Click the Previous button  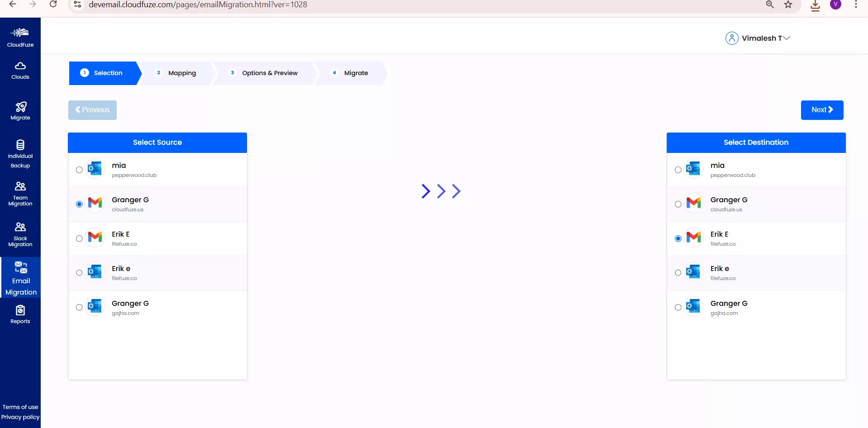(92, 110)
